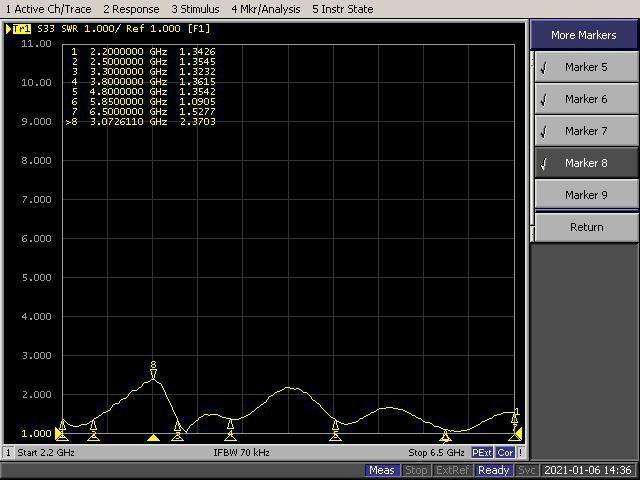Click the PExt status indicator

[x=482, y=453]
